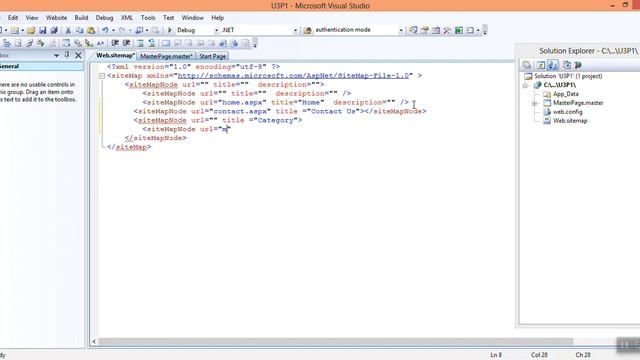Click the Redo toolbar icon
Image resolution: width=640 pixels, height=360 pixels.
pos(122,30)
